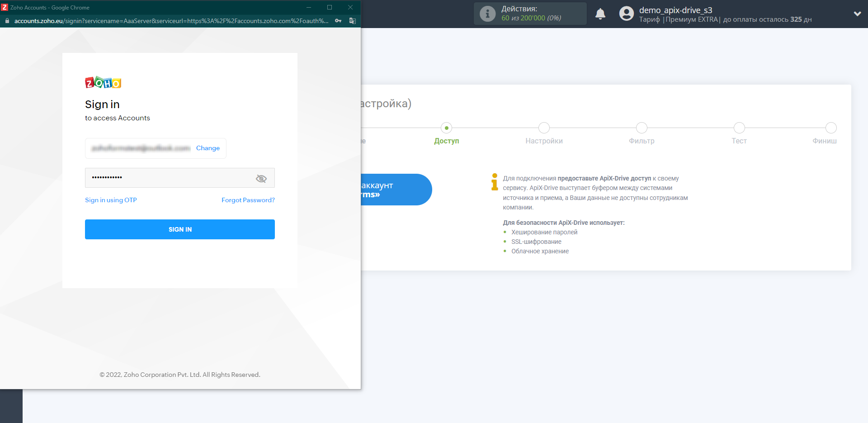Click the Хеширование паролей list item
The image size is (868, 423).
544,232
